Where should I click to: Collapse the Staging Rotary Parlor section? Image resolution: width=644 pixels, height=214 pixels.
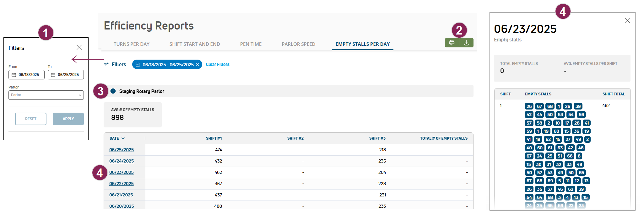click(113, 91)
